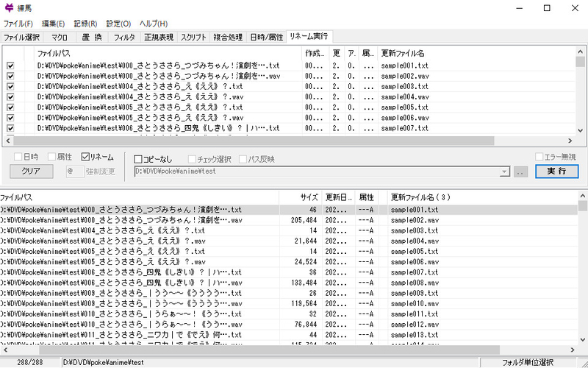Uncheck the row for sample007.txt in upper list
588x368 pixels.
click(10, 128)
